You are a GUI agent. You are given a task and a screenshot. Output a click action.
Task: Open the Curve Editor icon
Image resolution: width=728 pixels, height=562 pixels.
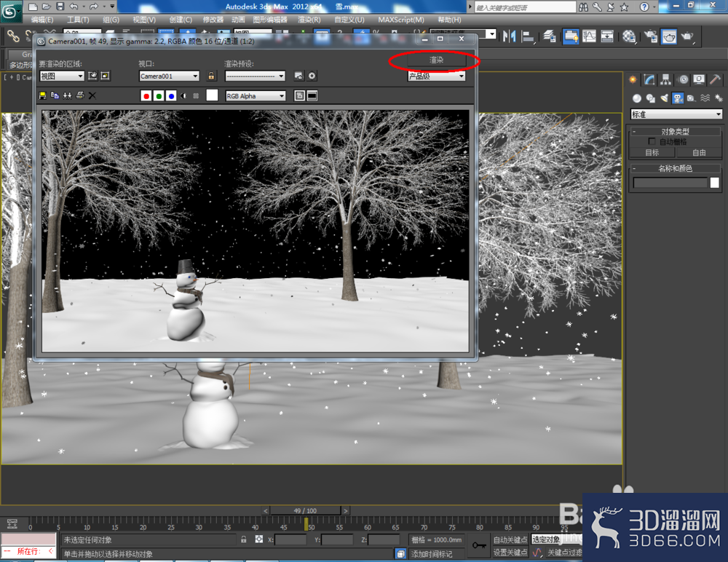coord(589,36)
